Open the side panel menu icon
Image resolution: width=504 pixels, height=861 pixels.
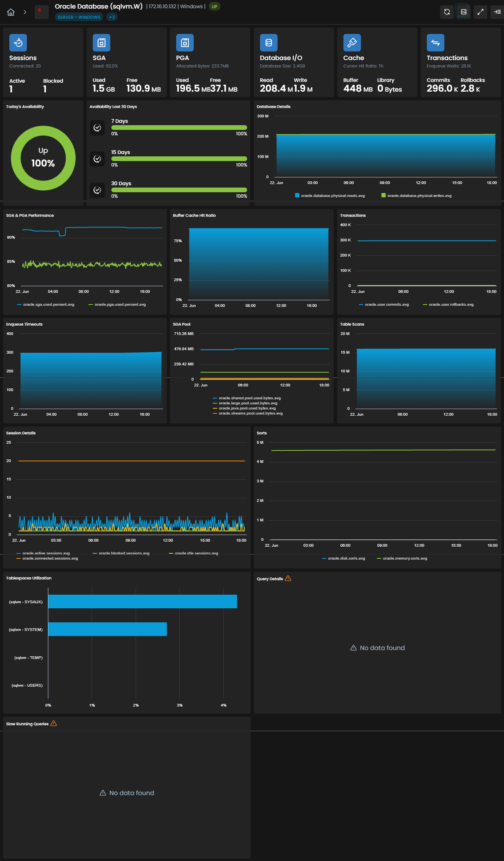497,12
